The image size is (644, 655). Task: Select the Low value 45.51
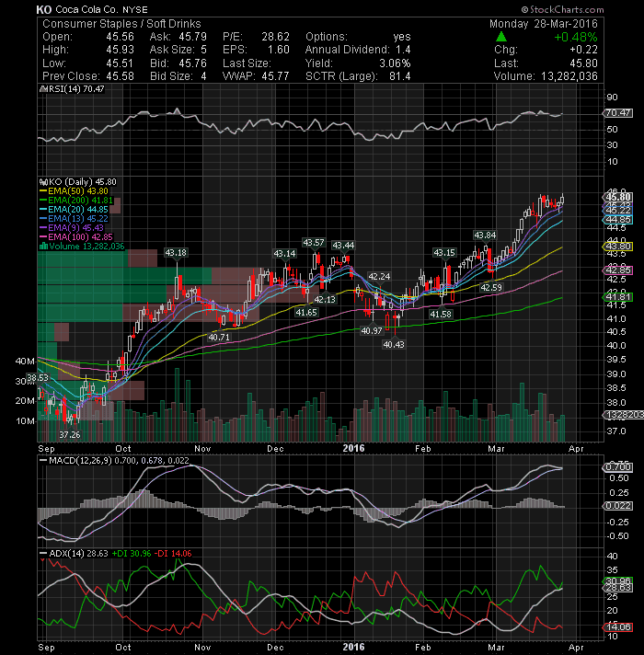pyautogui.click(x=120, y=63)
